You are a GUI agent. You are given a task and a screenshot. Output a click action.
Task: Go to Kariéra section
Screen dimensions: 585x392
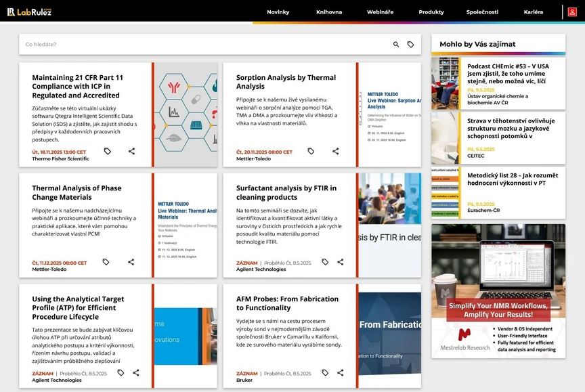pyautogui.click(x=533, y=12)
